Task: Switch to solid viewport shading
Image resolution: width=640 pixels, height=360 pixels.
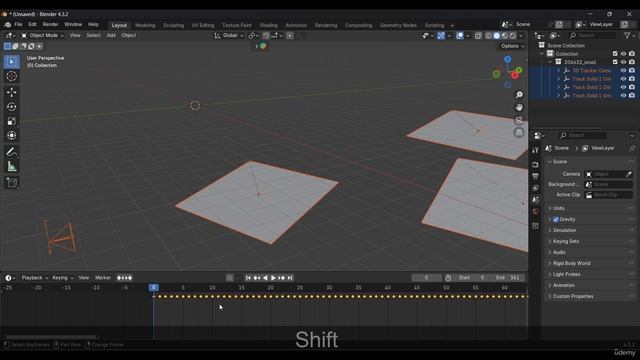Action: [x=496, y=36]
